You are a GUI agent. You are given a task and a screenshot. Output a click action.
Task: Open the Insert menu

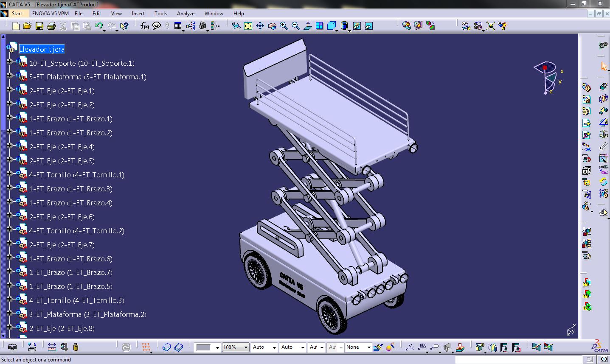[x=138, y=14]
